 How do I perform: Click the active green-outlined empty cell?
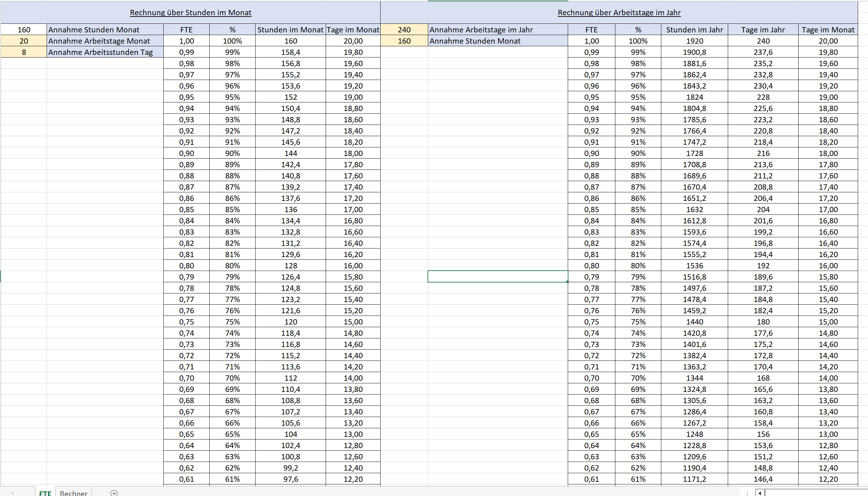498,277
